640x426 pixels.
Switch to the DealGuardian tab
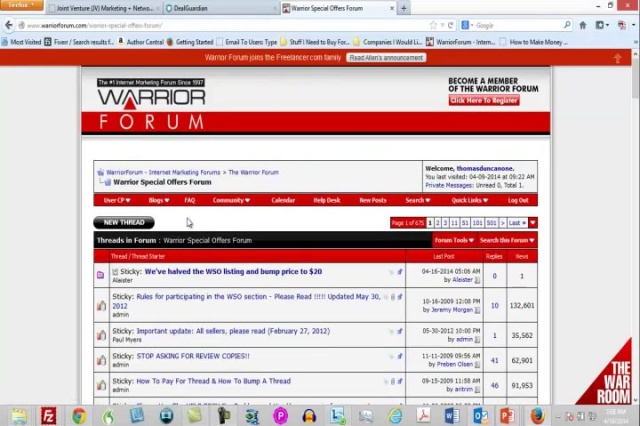point(221,8)
